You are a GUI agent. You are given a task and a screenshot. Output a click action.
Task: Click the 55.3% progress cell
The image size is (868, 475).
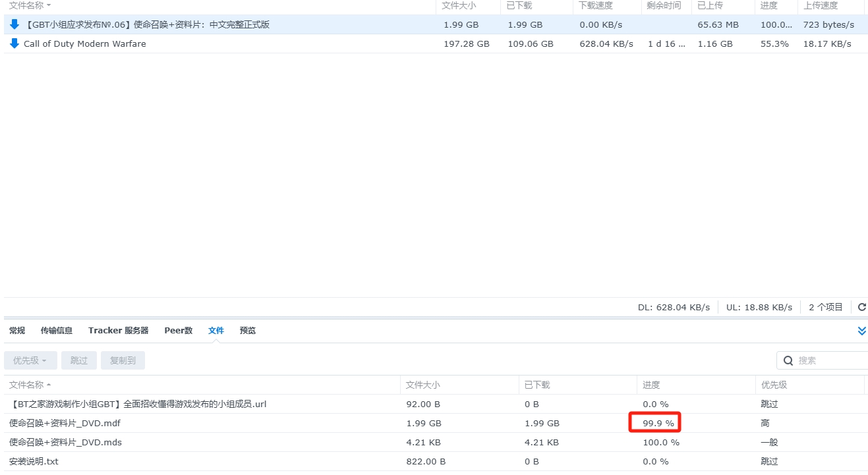[774, 43]
